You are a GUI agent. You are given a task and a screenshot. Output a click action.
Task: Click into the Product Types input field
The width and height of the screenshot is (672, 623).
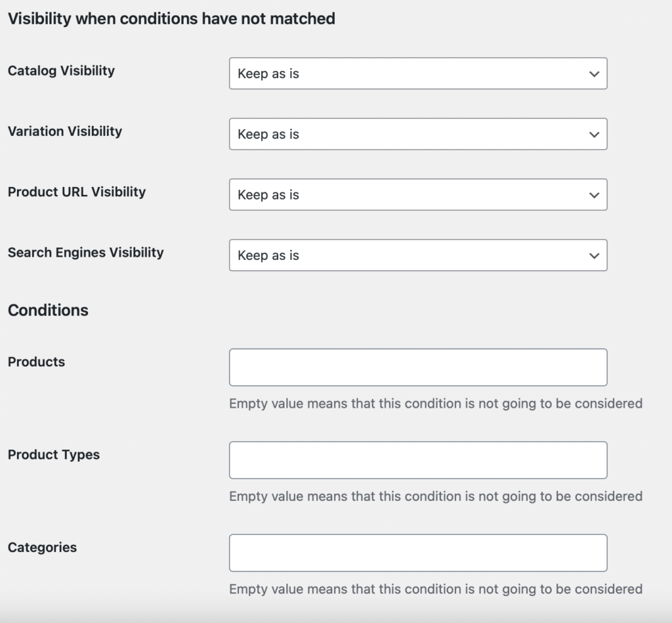[417, 460]
